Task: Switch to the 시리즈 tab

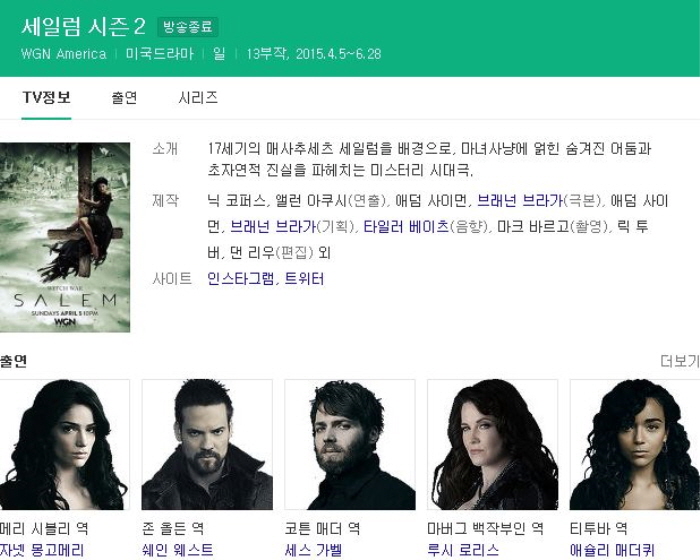Action: point(198,97)
